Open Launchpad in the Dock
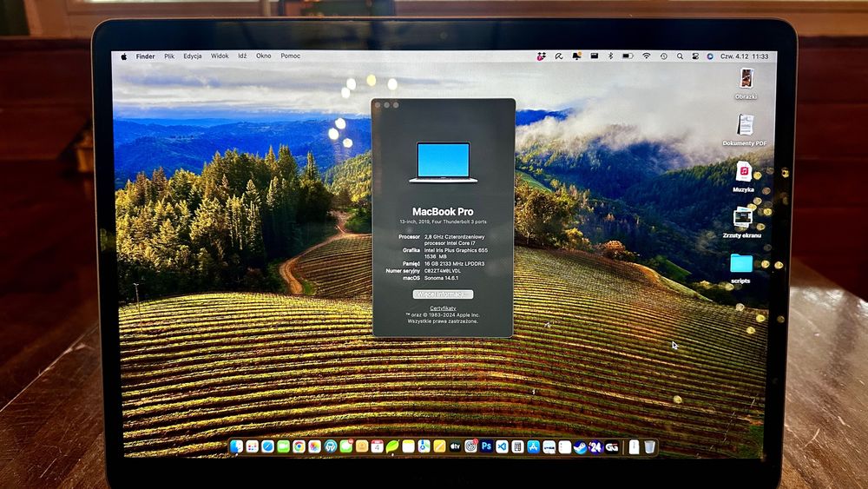Screen dimensions: 868x489 pyautogui.click(x=252, y=446)
